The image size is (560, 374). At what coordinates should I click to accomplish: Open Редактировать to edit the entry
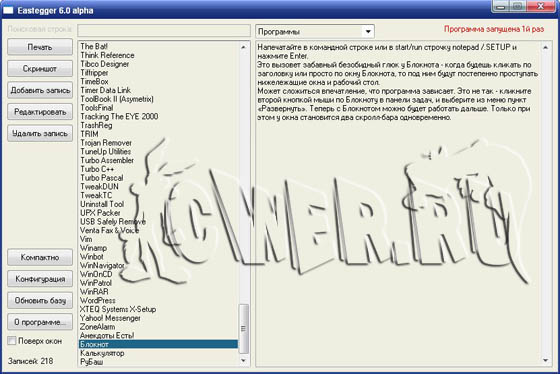pyautogui.click(x=40, y=112)
